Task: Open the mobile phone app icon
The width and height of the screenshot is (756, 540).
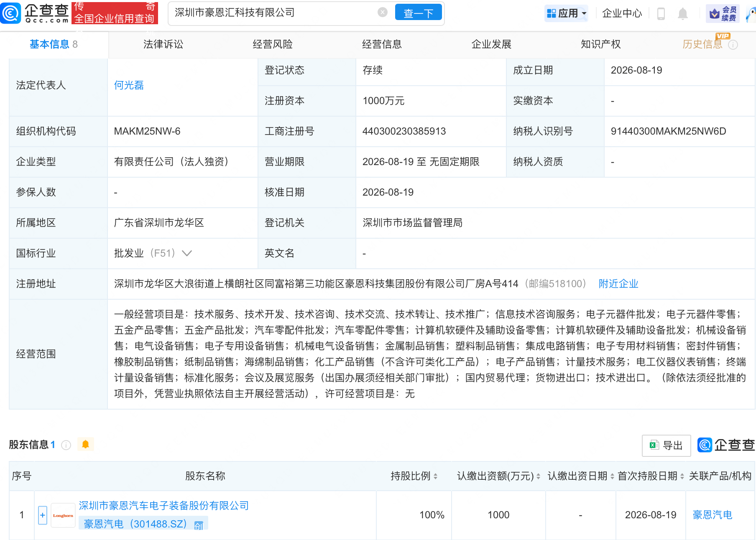Action: tap(661, 14)
